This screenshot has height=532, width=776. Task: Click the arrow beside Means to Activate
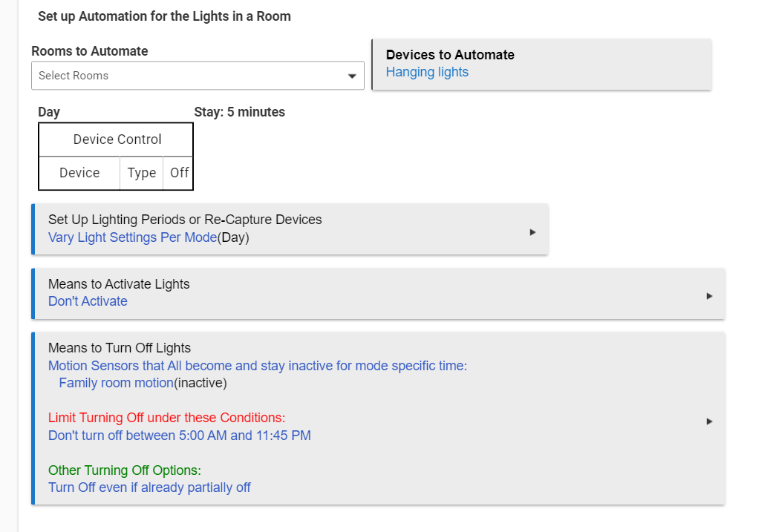[x=709, y=296]
